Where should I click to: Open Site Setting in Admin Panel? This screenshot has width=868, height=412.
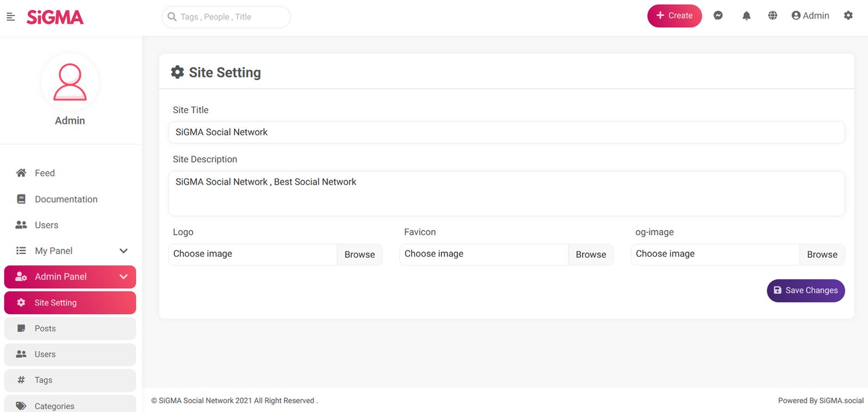click(x=70, y=303)
